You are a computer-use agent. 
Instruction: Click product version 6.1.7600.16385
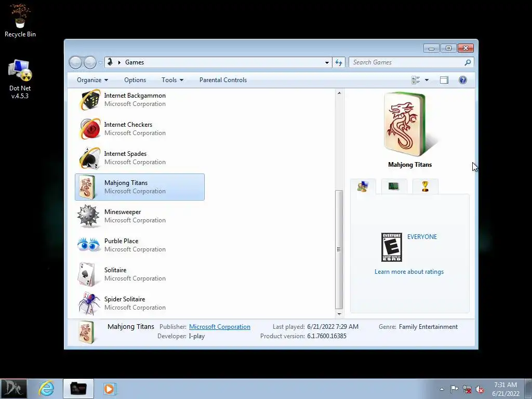(x=327, y=336)
